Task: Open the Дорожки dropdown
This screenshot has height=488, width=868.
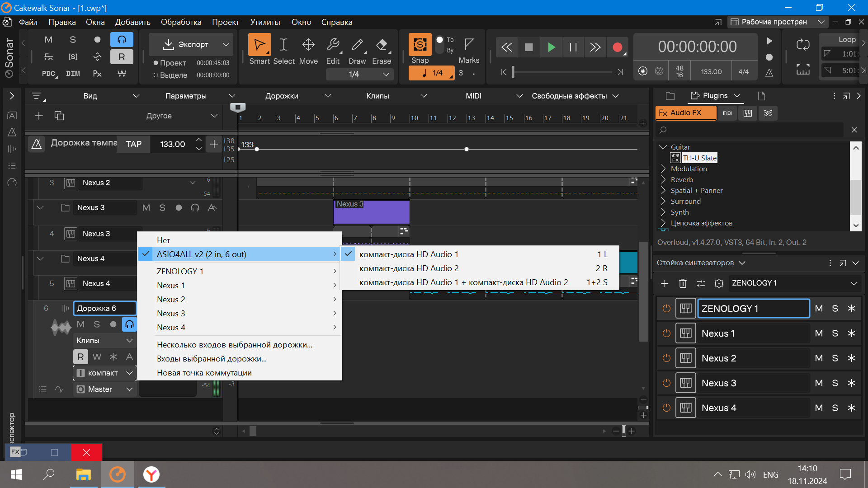Action: 298,96
